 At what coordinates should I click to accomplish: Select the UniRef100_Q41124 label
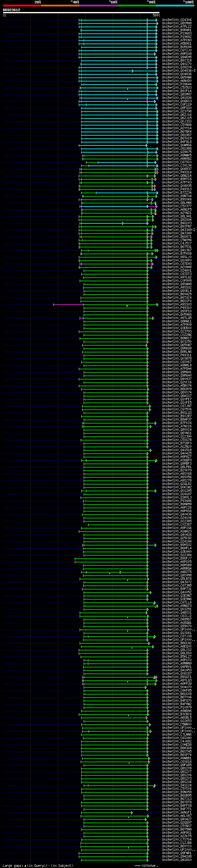coord(177,785)
